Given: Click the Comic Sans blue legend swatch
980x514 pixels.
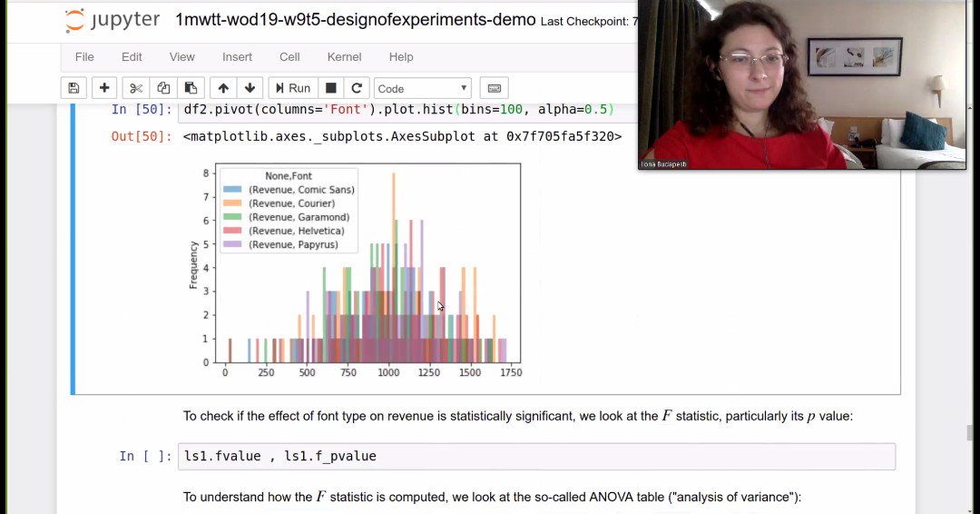Looking at the screenshot, I should pyautogui.click(x=232, y=190).
